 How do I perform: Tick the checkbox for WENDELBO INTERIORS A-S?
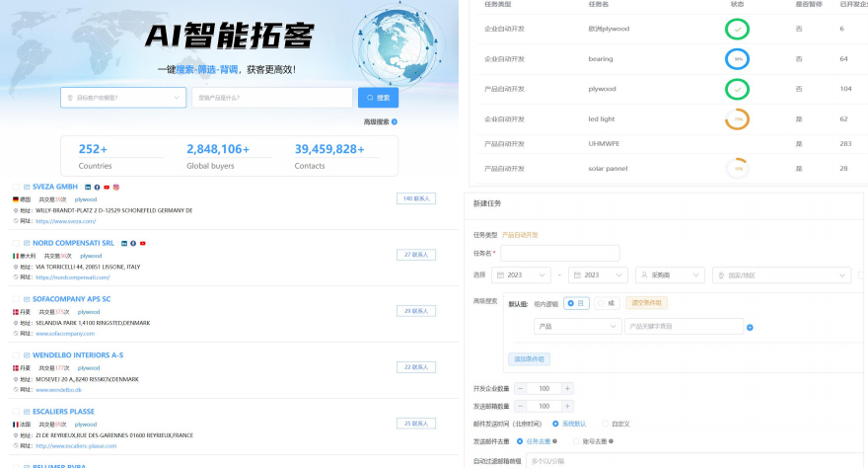[x=16, y=354]
